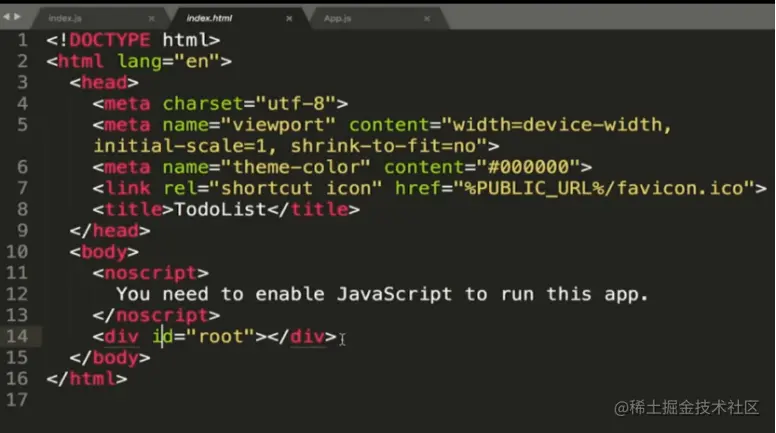Click the width=device-width text
Image resolution: width=776 pixels, height=433 pixels.
(x=557, y=125)
